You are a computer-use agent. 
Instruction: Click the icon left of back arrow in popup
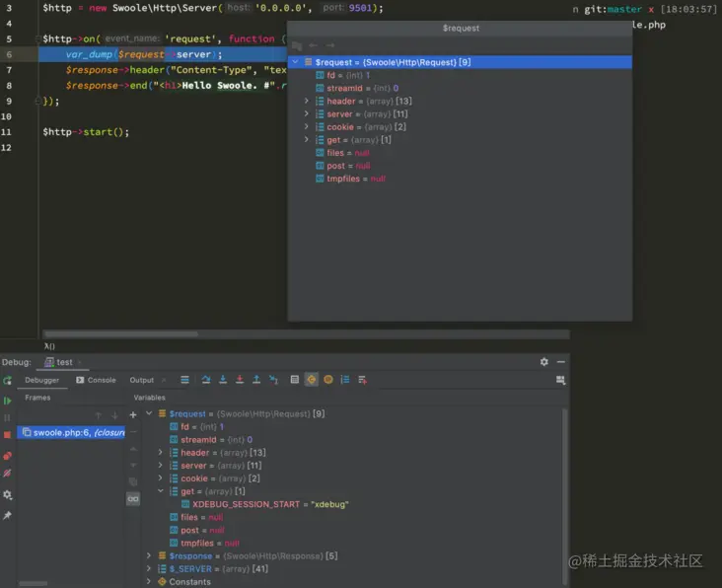tap(297, 45)
